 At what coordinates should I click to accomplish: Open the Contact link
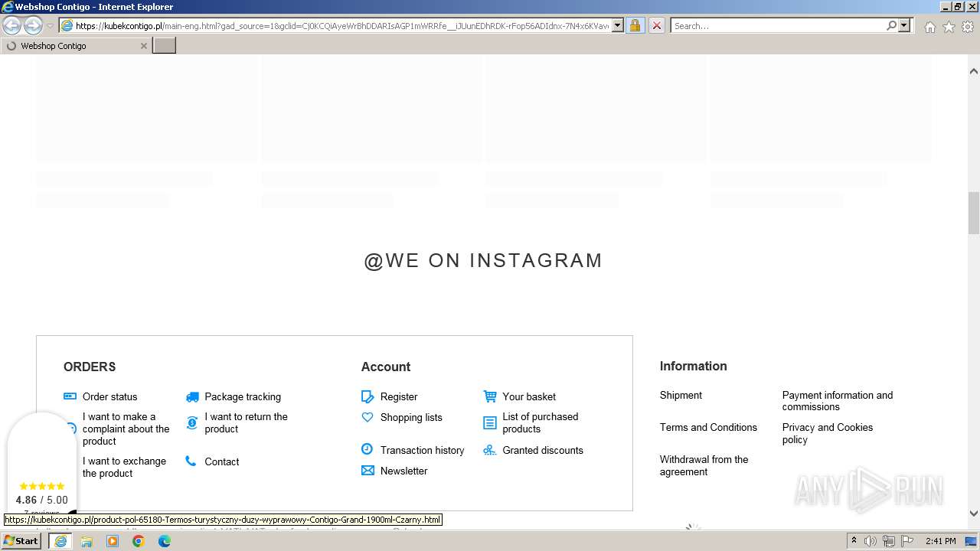(221, 461)
